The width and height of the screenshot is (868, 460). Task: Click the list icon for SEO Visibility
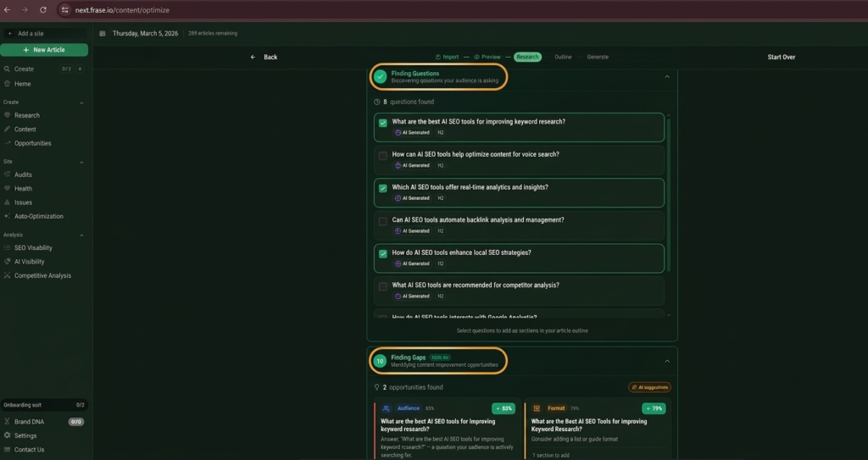click(7, 248)
